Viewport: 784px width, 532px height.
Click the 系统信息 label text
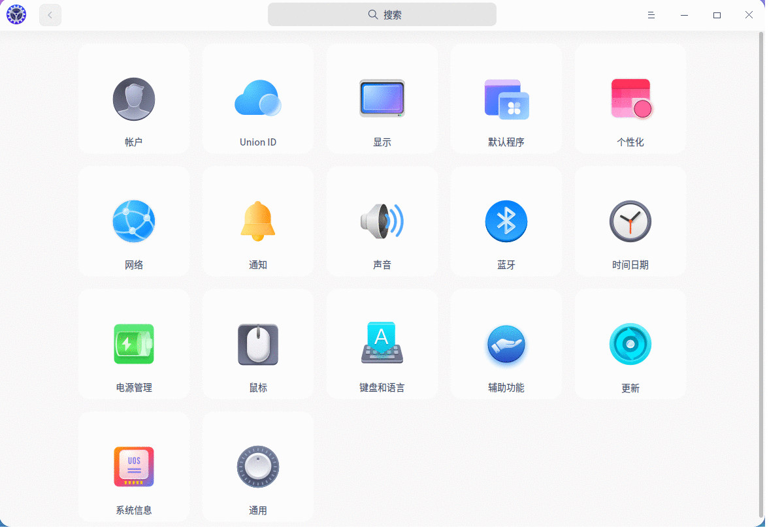[134, 510]
